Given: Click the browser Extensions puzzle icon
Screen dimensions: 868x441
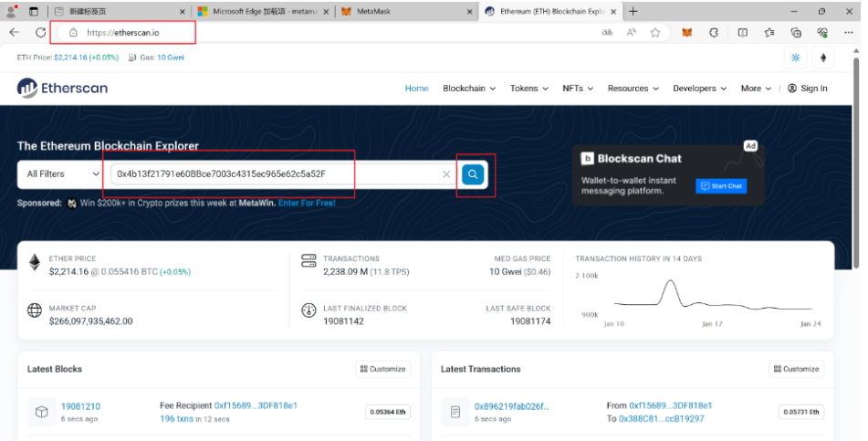Looking at the screenshot, I should [x=714, y=33].
